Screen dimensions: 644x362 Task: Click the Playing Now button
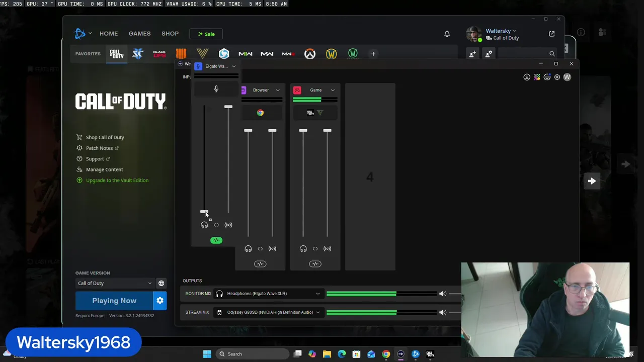point(114,301)
